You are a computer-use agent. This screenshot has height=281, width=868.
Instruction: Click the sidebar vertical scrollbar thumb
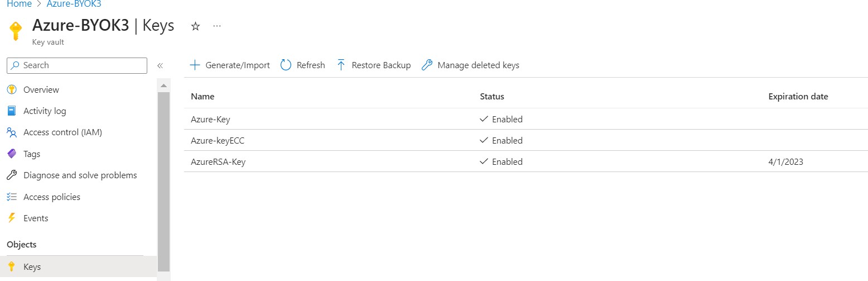point(163,182)
